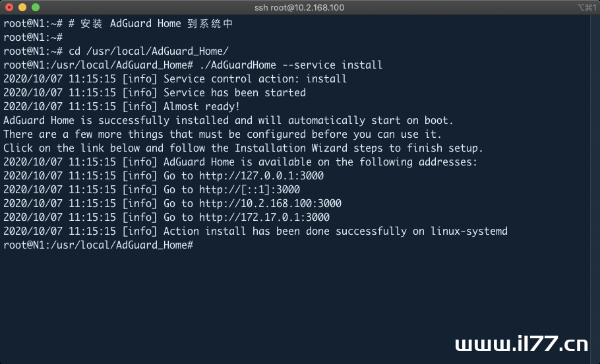Image resolution: width=600 pixels, height=364 pixels.
Task: Click the empty root@N1:~# prompt line
Action: pos(33,38)
